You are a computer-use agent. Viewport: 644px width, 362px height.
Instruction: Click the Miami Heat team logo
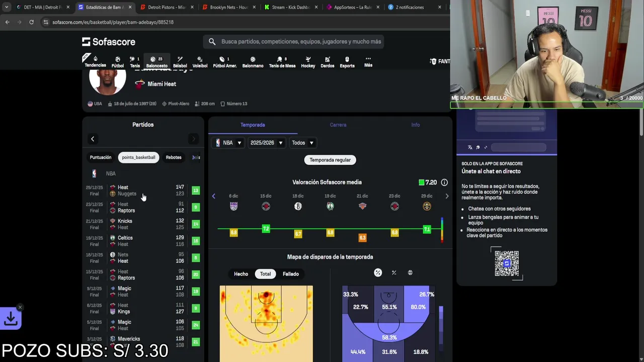coord(140,84)
